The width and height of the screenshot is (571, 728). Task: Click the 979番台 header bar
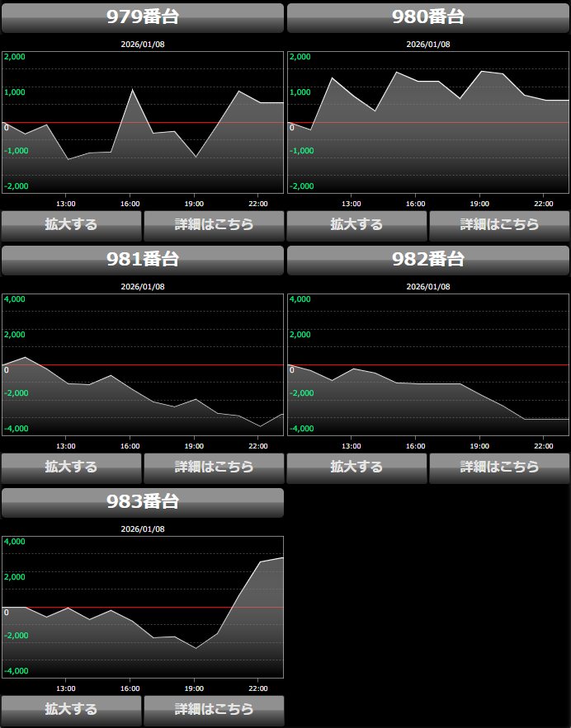[143, 17]
